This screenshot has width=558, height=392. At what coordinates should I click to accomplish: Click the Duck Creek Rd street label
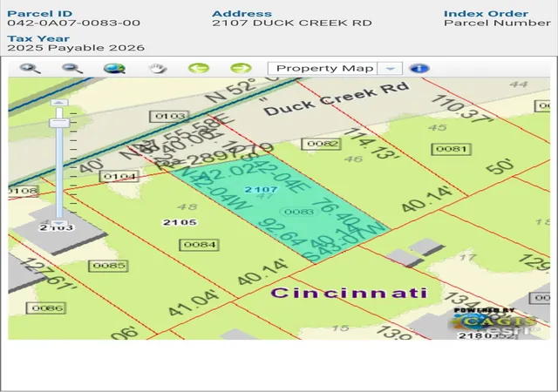[x=337, y=98]
